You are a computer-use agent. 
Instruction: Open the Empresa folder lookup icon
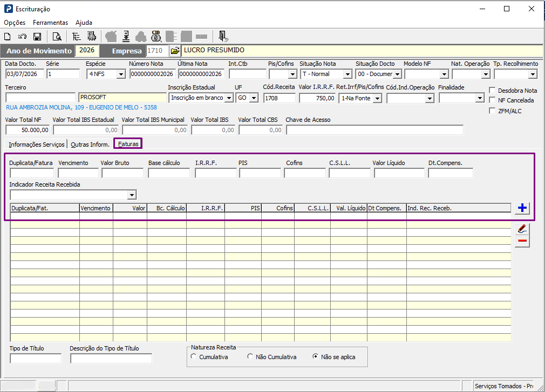pos(175,51)
